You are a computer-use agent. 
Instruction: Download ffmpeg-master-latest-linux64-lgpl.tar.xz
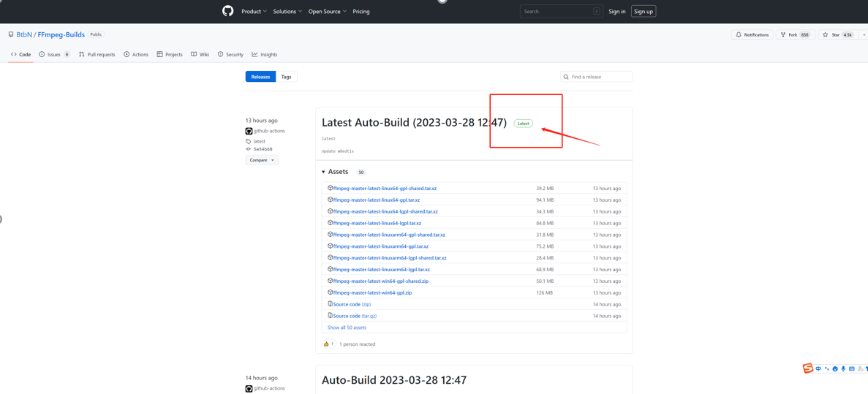(377, 223)
